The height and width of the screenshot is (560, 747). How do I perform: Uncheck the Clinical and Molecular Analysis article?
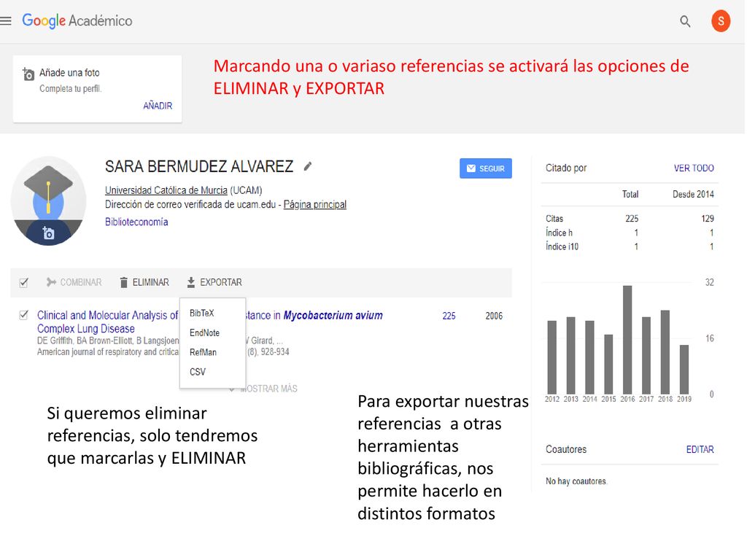coord(24,315)
